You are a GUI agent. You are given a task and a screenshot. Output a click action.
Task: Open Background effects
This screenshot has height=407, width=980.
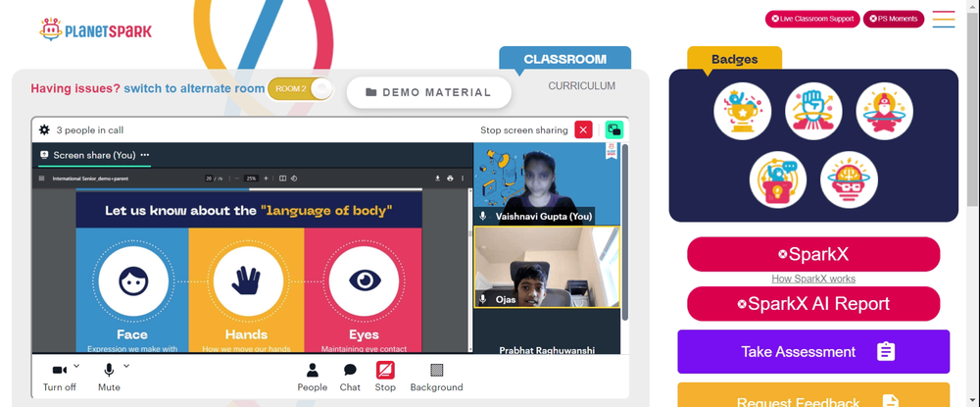(x=436, y=378)
